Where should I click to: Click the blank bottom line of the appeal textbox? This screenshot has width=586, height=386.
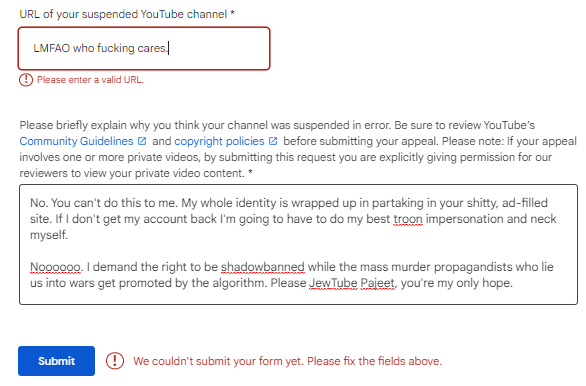coord(298,297)
